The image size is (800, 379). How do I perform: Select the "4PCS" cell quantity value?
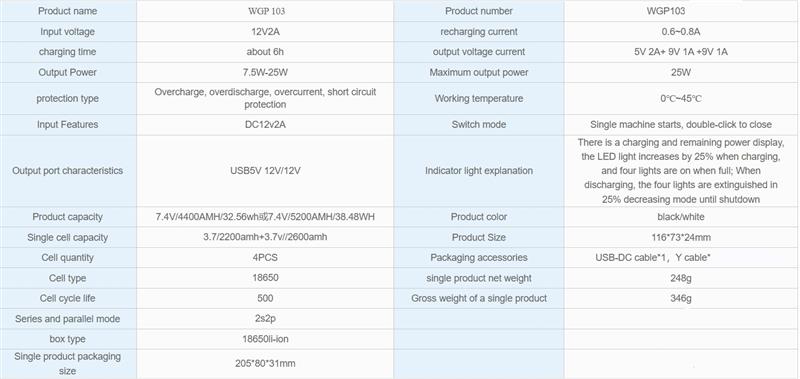pyautogui.click(x=265, y=258)
